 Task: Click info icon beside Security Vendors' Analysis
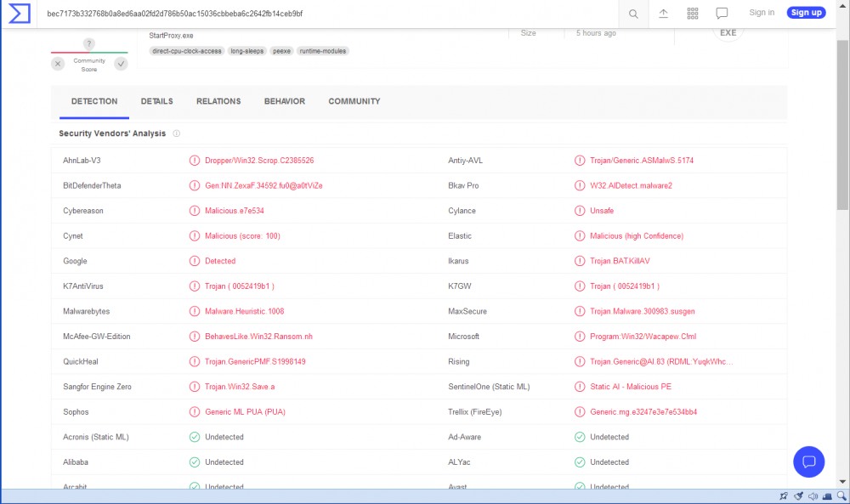click(177, 133)
